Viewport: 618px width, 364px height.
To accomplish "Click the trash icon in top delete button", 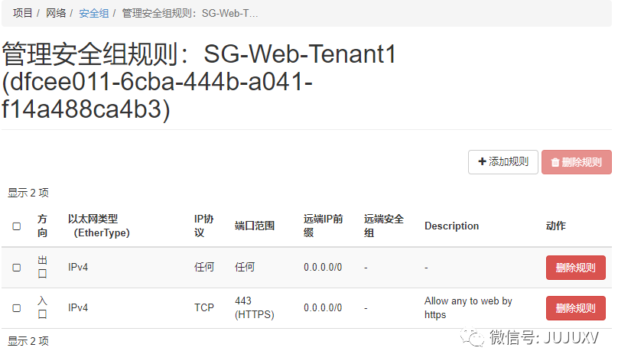I will tap(555, 162).
